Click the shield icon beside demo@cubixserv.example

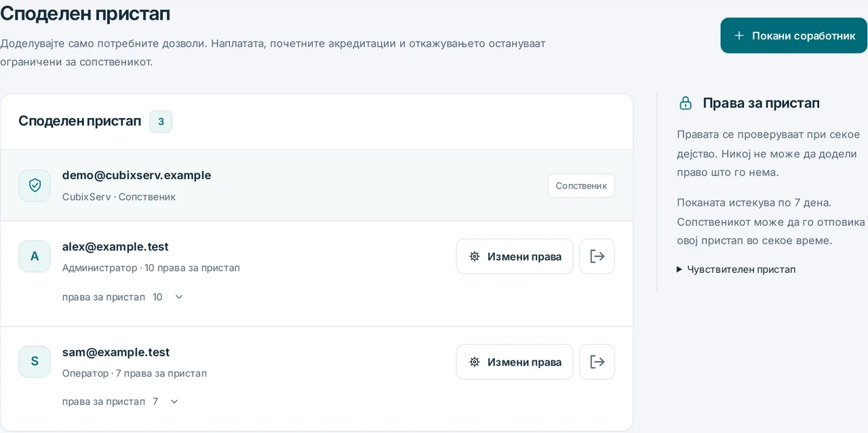click(x=35, y=185)
